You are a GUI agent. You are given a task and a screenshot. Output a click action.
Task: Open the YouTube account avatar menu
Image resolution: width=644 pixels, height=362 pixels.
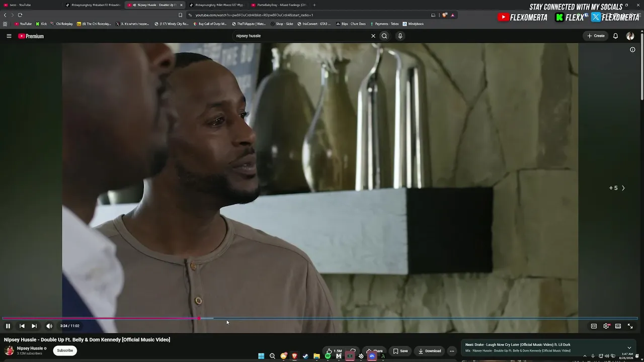tap(630, 36)
